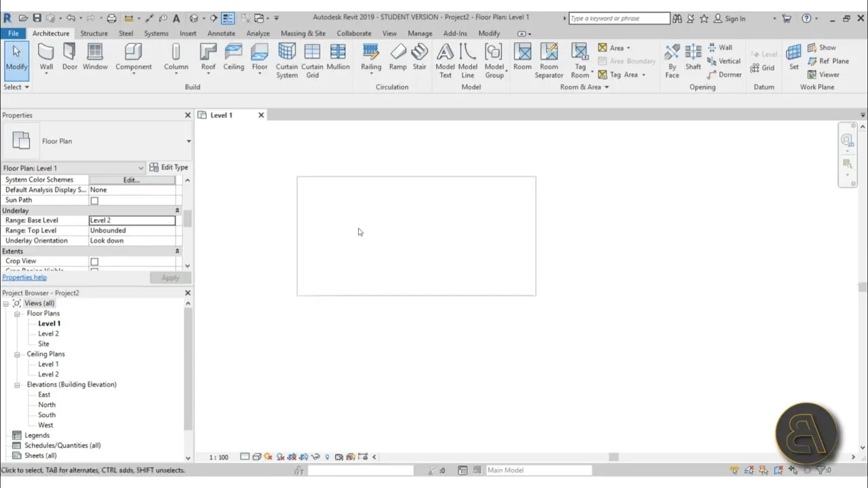Viewport: 868px width, 488px height.
Task: Switch to the View ribbon tab
Action: coord(389,33)
